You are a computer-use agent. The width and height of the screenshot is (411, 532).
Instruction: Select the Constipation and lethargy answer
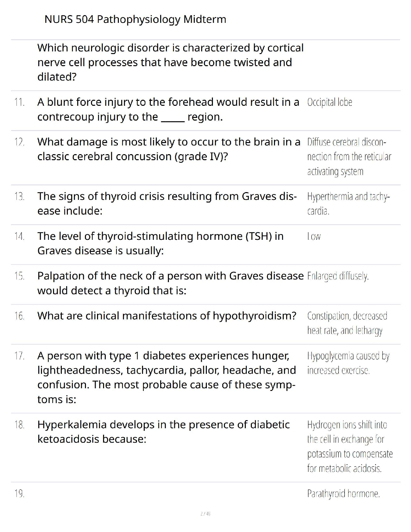[x=347, y=323]
